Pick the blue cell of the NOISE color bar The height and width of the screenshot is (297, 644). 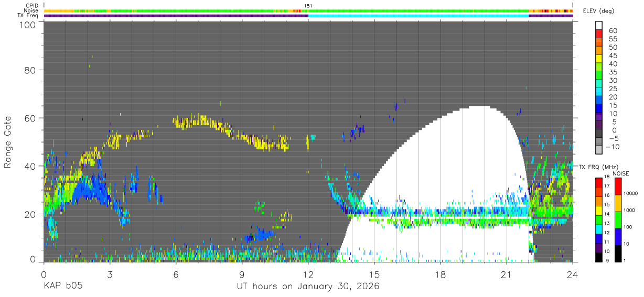coord(618,237)
